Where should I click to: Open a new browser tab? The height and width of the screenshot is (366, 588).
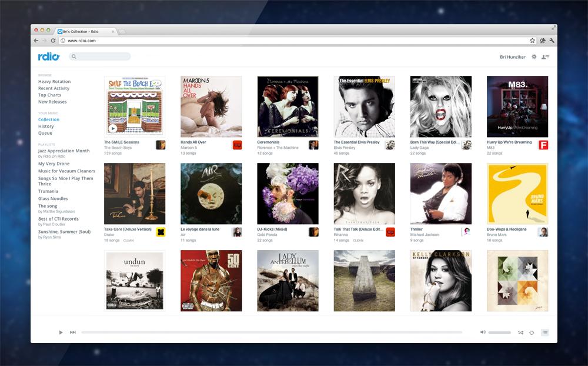[x=122, y=32]
